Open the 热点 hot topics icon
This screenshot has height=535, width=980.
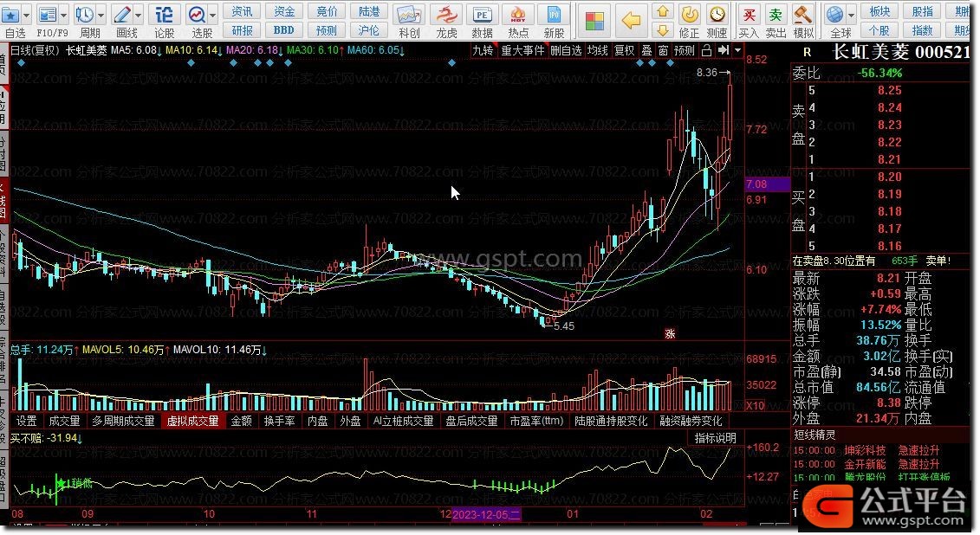(518, 15)
